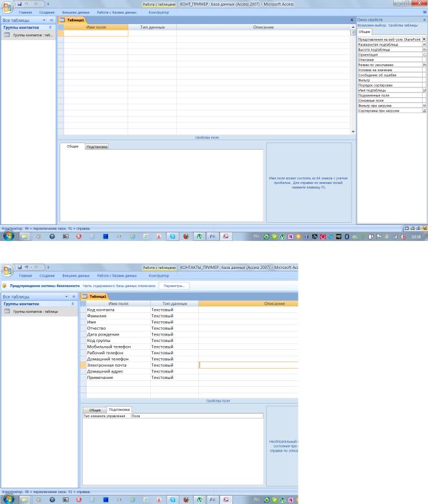
Task: Click Код контакта field name
Action: (100, 310)
